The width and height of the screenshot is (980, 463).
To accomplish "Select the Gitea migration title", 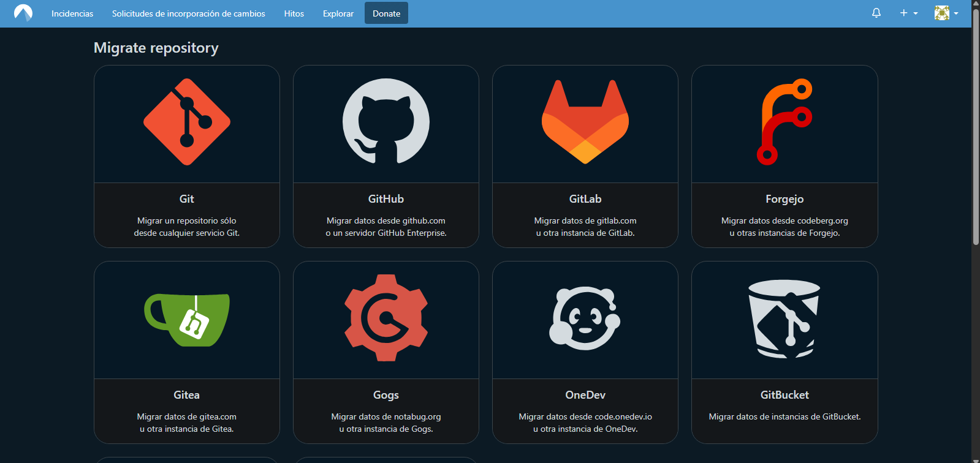I will (x=187, y=395).
